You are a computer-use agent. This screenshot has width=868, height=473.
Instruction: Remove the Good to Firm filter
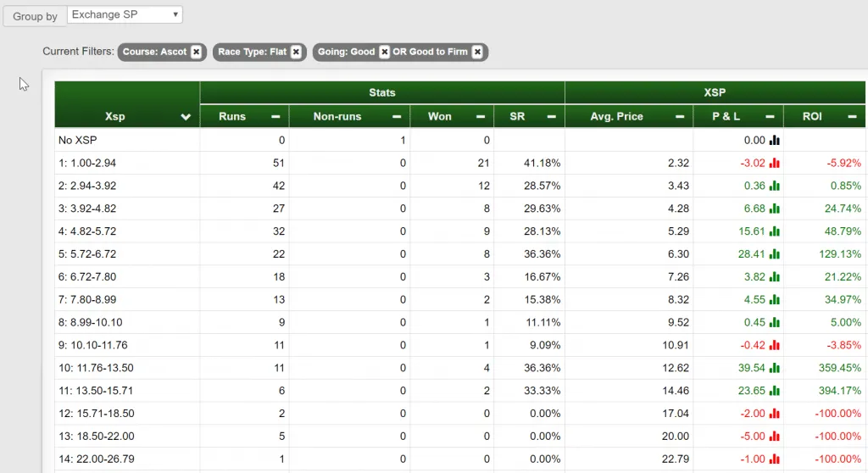[477, 52]
